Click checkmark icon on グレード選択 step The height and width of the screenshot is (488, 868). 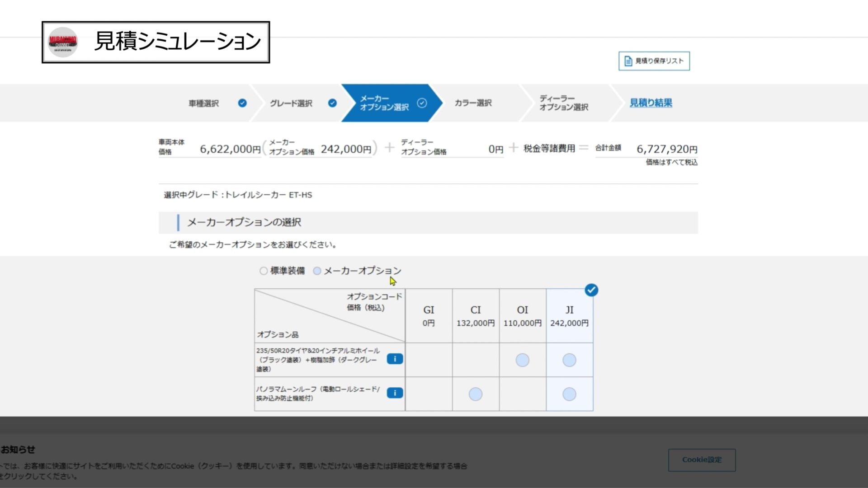pyautogui.click(x=332, y=103)
